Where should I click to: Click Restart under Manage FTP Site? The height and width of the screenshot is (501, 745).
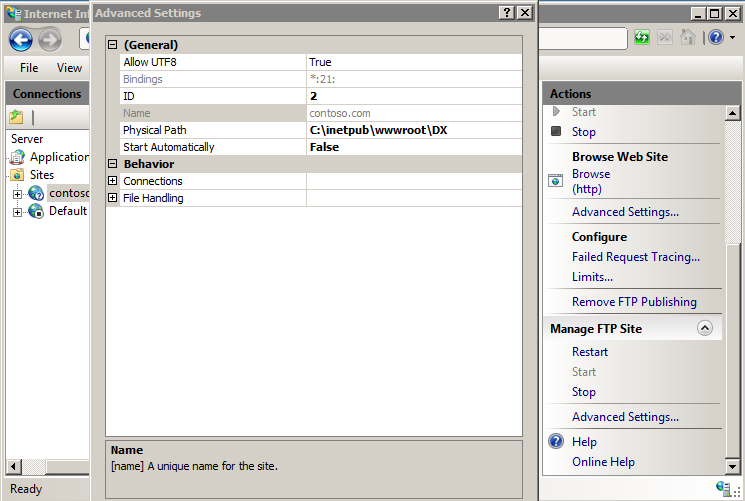coord(590,352)
